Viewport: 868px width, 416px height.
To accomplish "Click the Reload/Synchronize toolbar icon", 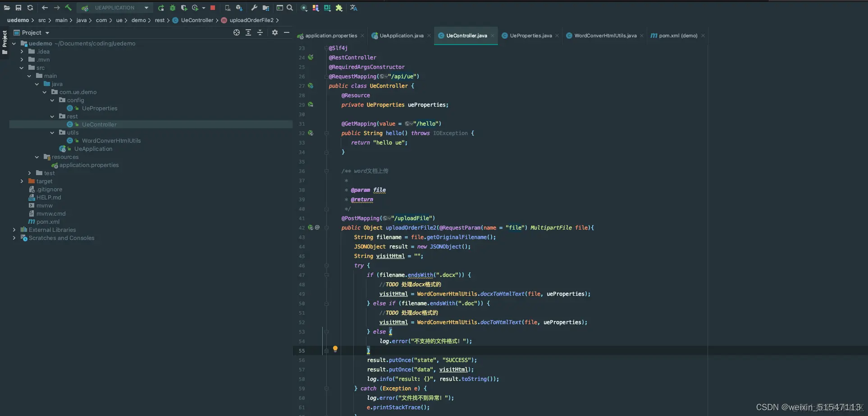I will (30, 8).
